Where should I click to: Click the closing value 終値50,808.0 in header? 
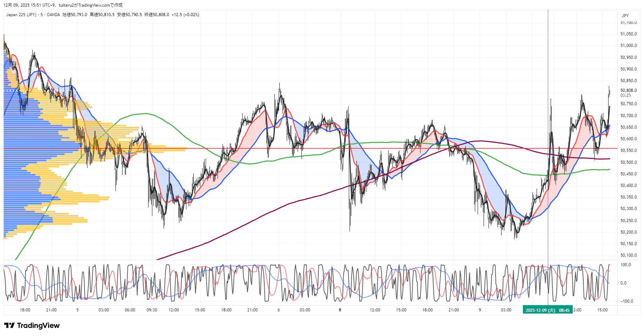[x=157, y=15]
